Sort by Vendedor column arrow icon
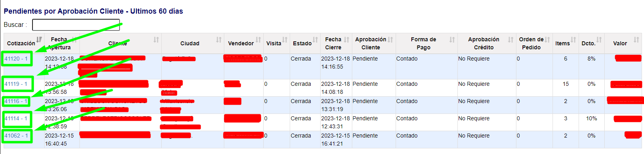Viewport: 644px width, 154px height. [x=258, y=39]
